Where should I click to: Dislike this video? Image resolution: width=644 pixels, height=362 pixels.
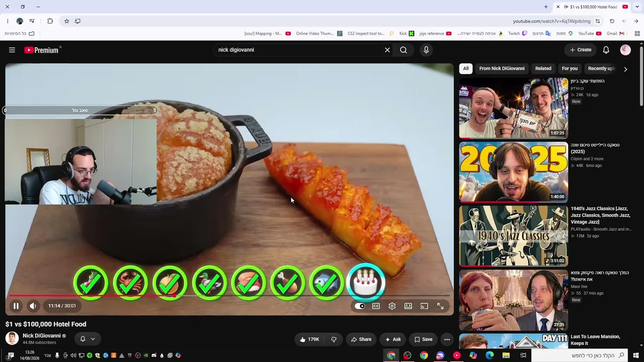click(334, 339)
